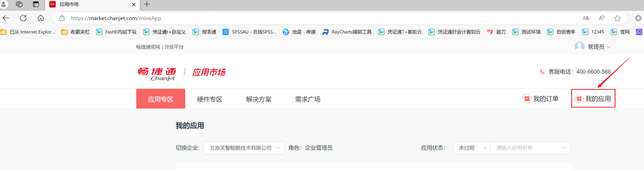Expand the 切换企业 company dropdown

(x=244, y=148)
